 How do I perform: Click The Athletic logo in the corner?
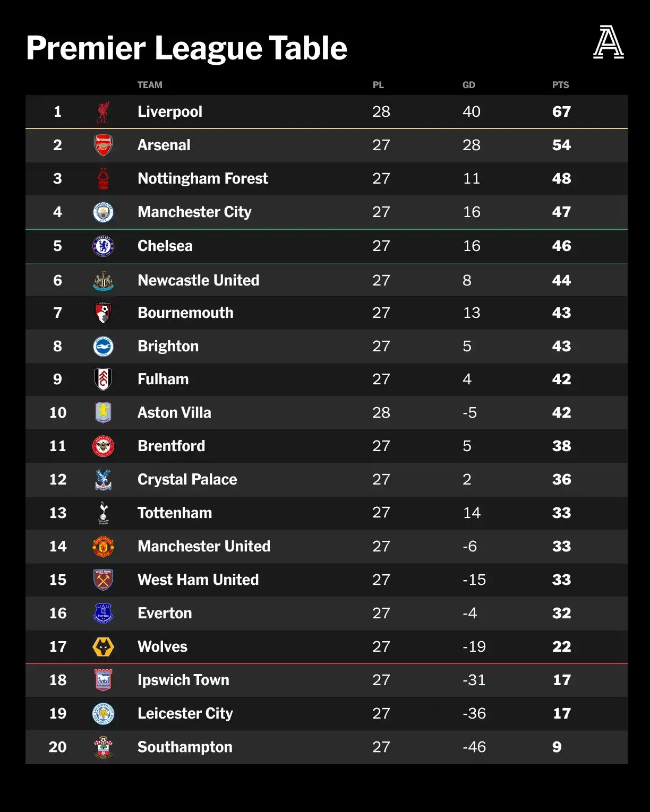pyautogui.click(x=608, y=42)
